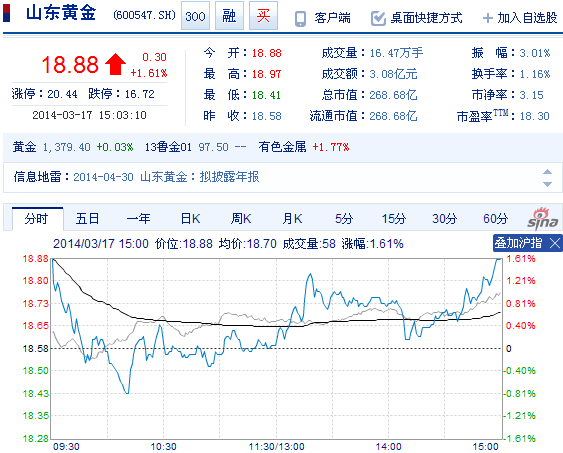Click the 黄金 commodity link
Screen dimensions: 563x453
[24, 147]
